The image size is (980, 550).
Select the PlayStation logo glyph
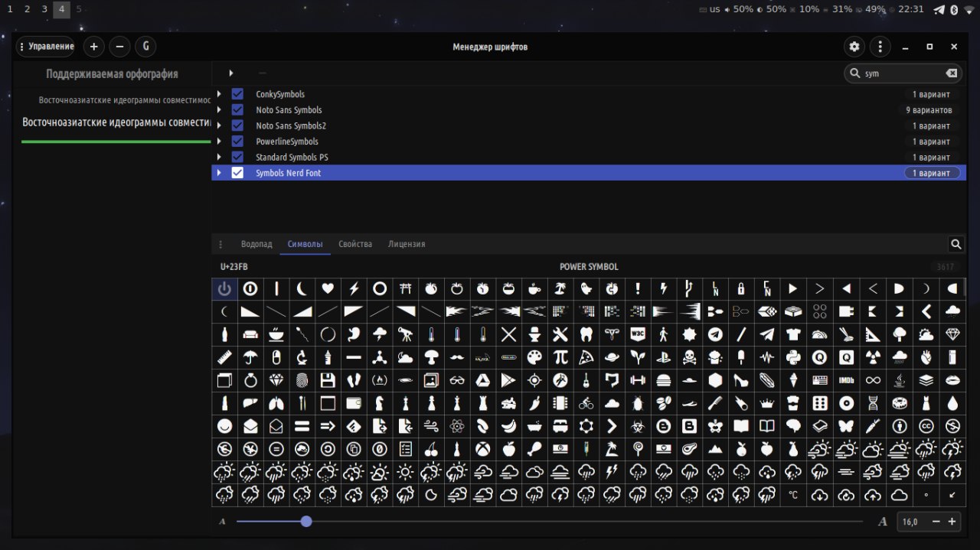click(663, 357)
